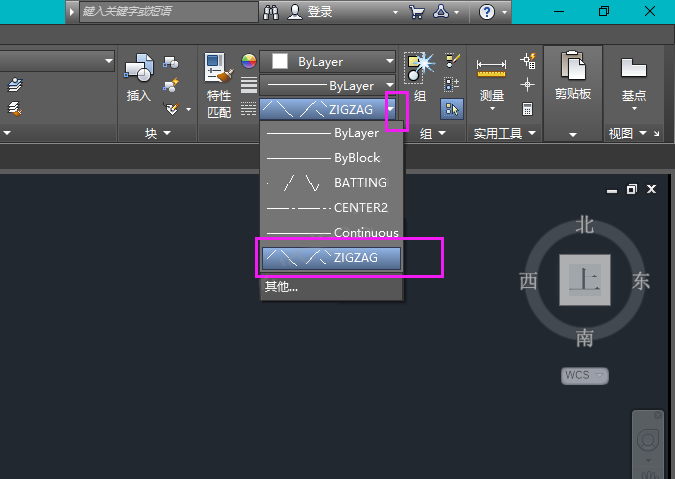Expand the View (视图) panel arrow
675x479 pixels.
coord(643,133)
